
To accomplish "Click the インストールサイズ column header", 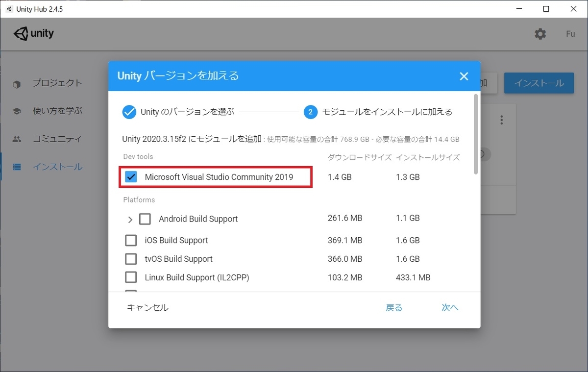I will click(x=428, y=157).
